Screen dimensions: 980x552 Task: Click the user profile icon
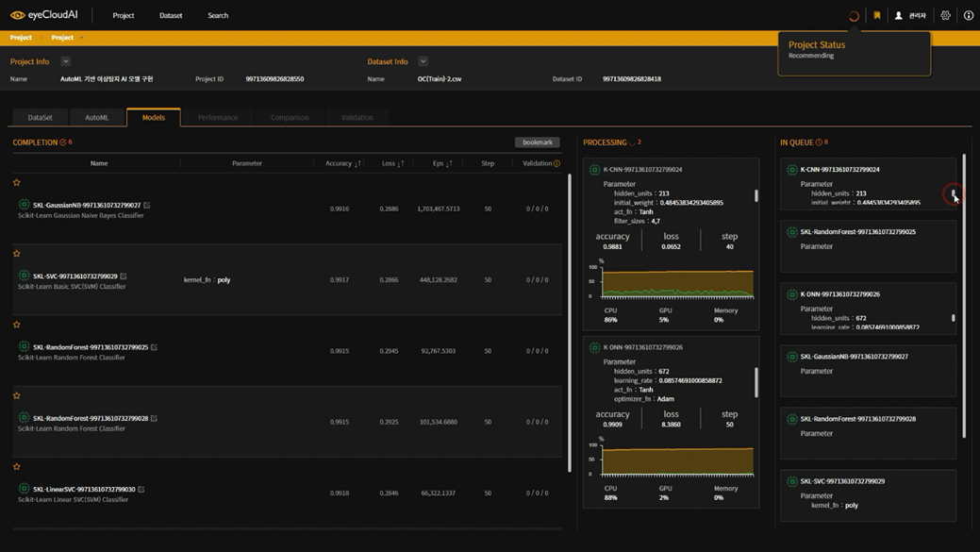point(899,16)
